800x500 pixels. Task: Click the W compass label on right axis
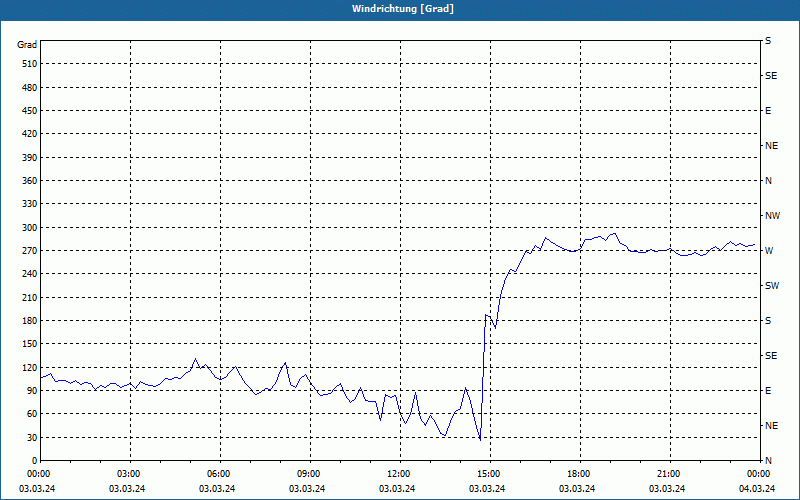[x=769, y=251]
